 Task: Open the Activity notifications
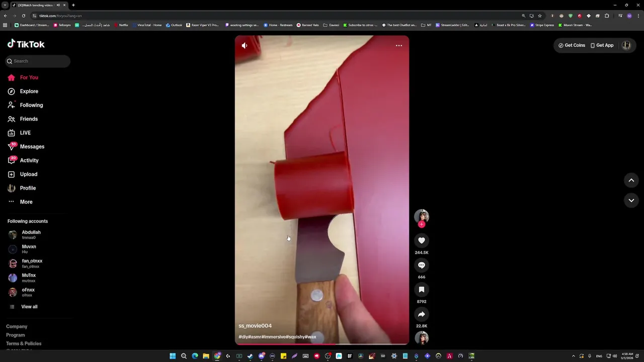coord(23,160)
